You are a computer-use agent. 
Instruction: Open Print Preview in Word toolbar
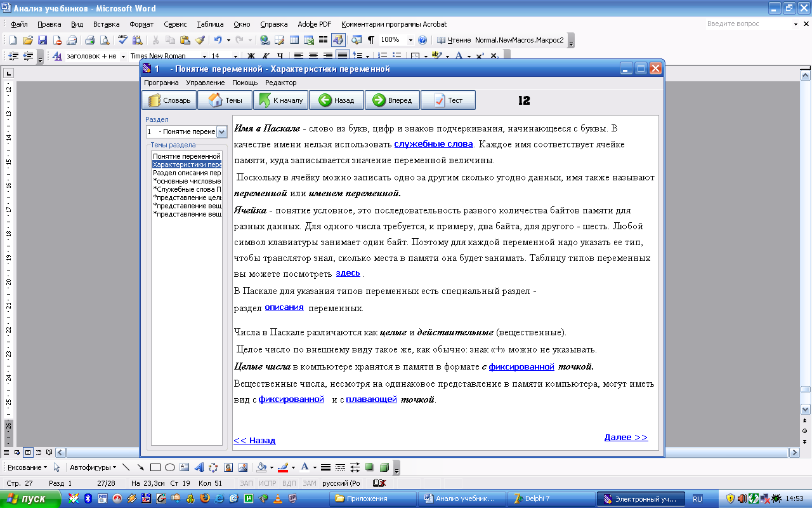(x=104, y=40)
